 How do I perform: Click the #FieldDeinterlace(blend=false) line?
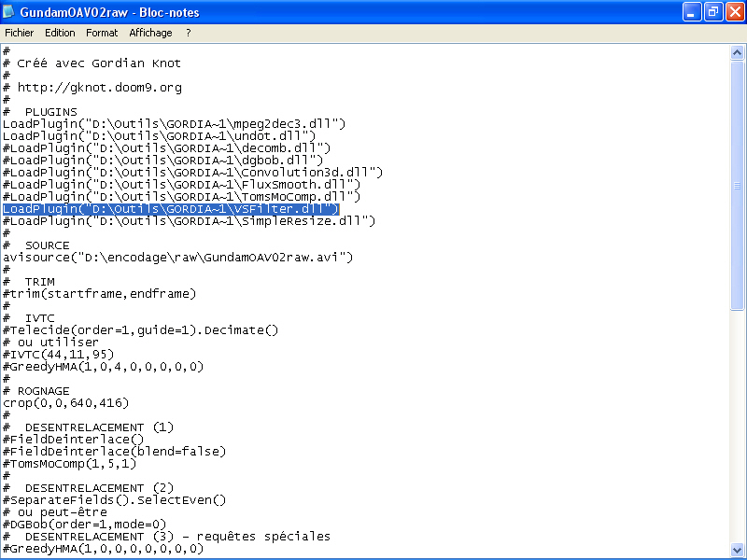click(x=114, y=452)
